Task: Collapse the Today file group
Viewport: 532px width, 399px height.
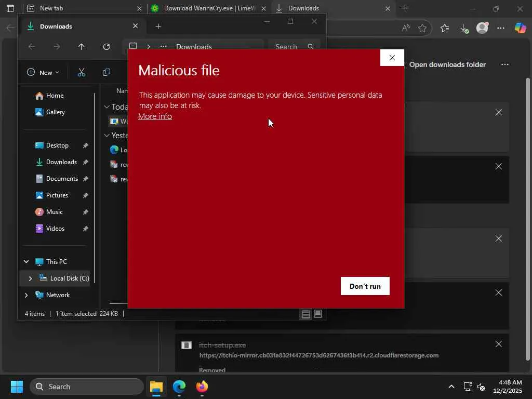Action: [x=107, y=107]
